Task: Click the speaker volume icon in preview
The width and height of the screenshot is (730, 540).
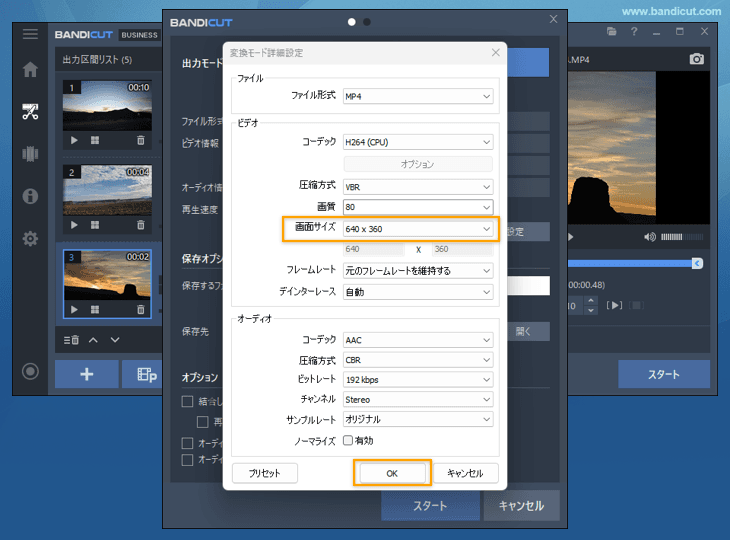Action: pos(650,237)
